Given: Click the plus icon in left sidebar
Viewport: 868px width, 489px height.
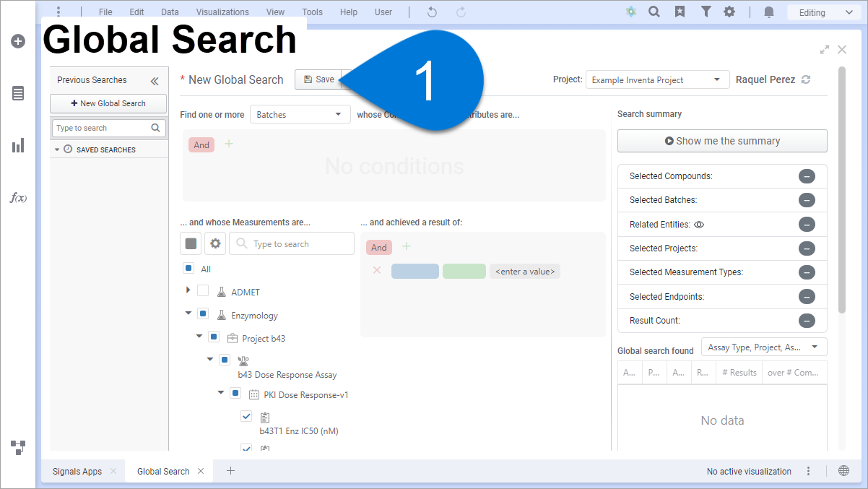Looking at the screenshot, I should point(18,41).
